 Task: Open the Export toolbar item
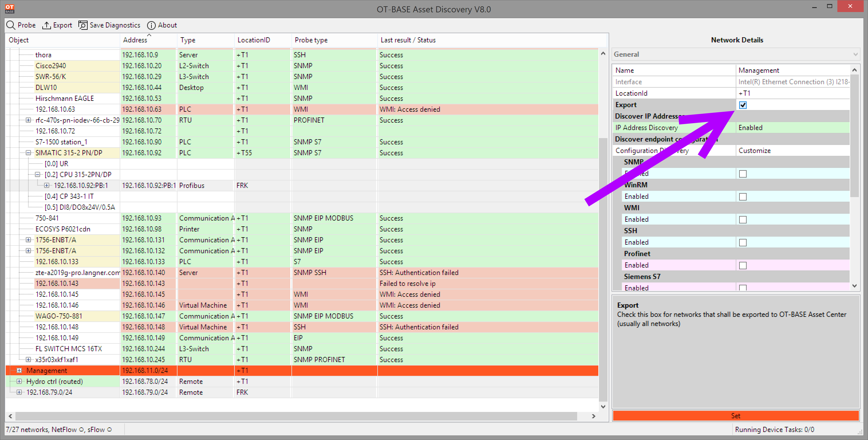click(x=57, y=25)
